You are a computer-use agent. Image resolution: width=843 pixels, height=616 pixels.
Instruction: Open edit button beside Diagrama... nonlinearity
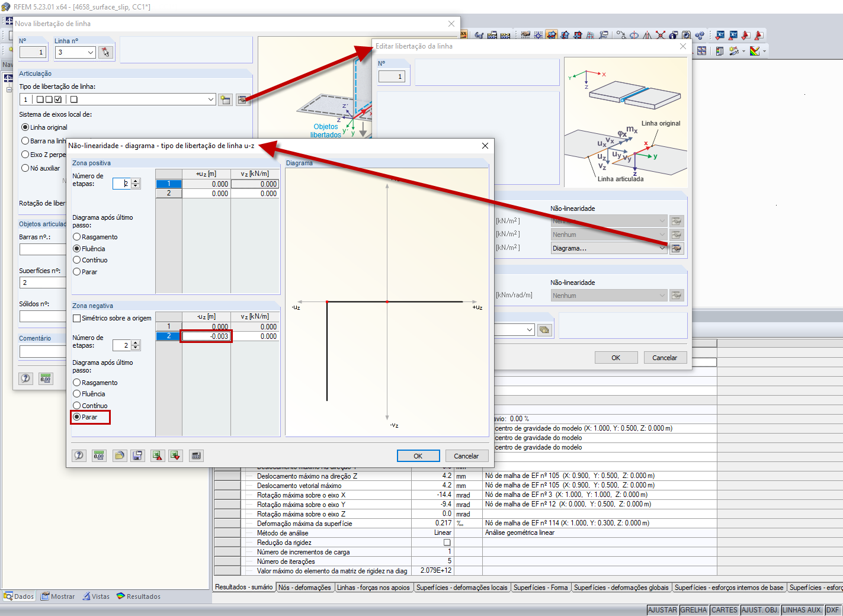(x=677, y=248)
